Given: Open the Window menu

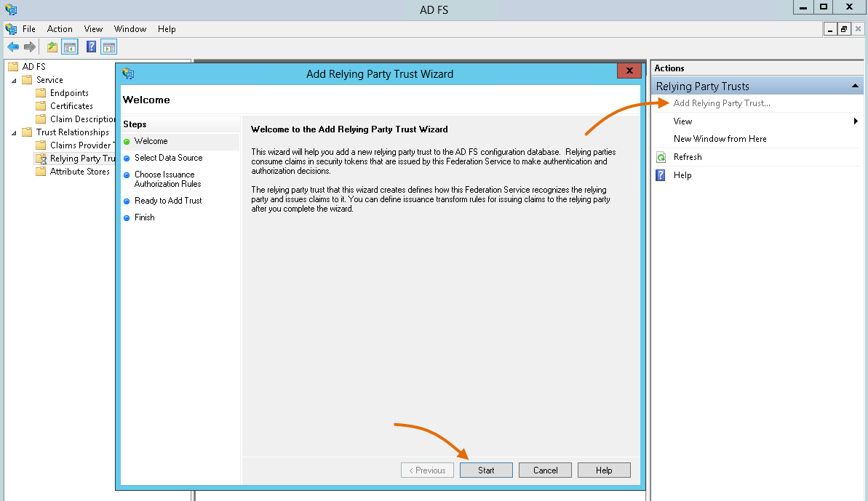Looking at the screenshot, I should point(130,29).
